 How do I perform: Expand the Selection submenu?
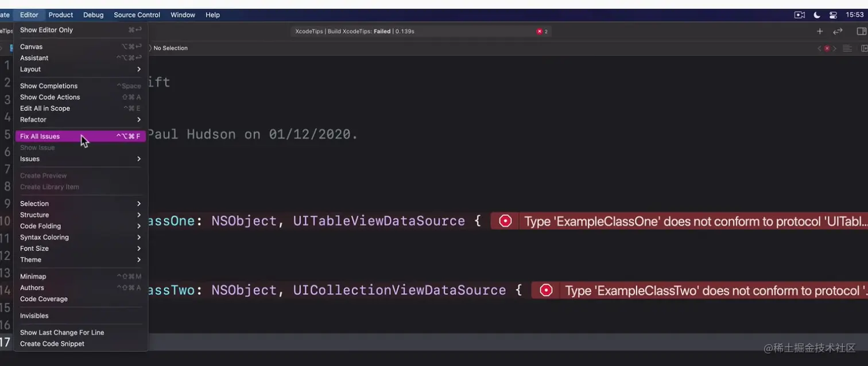pos(80,204)
